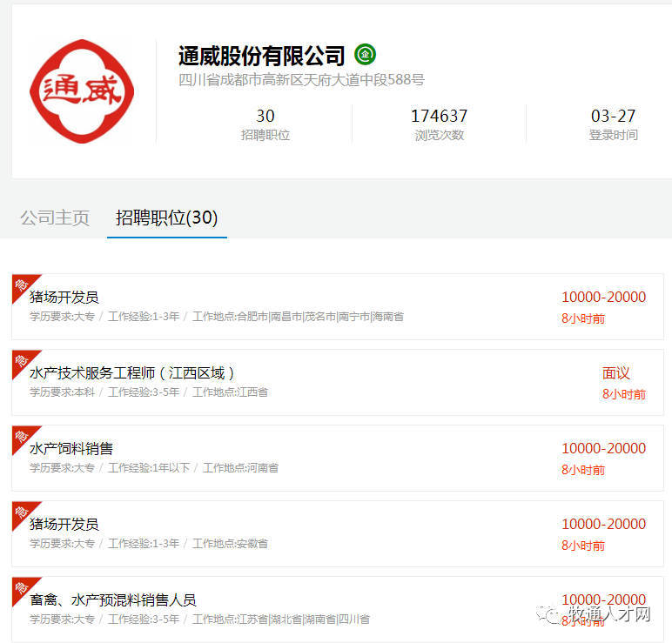Click the 通威 company logo
This screenshot has height=643, width=672.
click(x=82, y=91)
